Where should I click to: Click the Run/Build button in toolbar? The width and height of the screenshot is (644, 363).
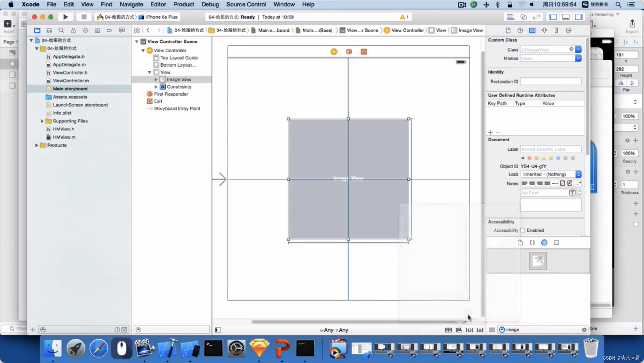coord(65,17)
